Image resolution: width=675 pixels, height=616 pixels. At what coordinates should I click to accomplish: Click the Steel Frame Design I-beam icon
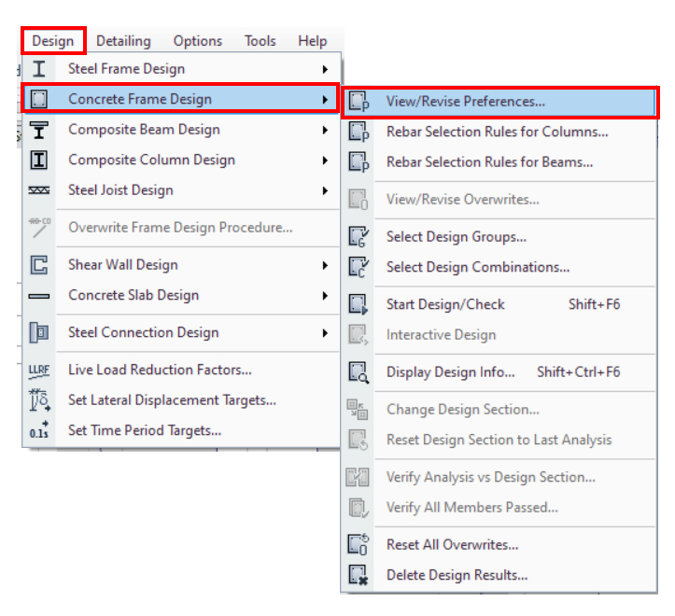click(39, 69)
